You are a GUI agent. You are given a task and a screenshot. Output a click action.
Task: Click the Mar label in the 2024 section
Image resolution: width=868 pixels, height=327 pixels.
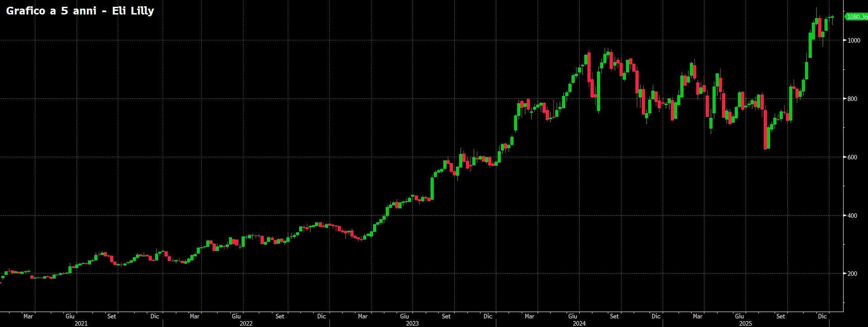tap(529, 316)
